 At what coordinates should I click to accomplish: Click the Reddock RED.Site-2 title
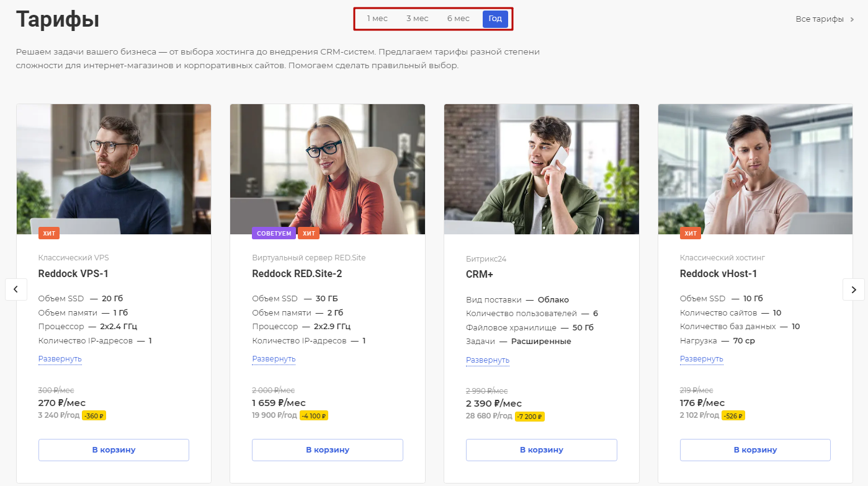(x=297, y=274)
